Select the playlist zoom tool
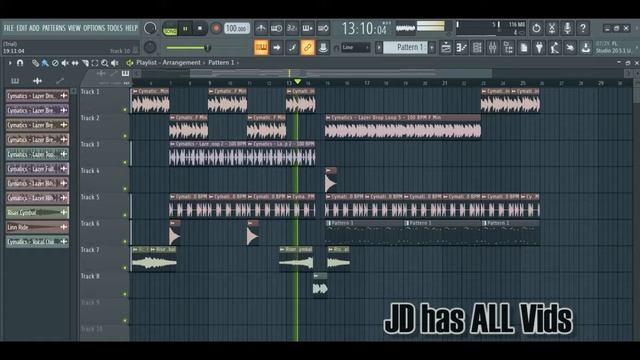The width and height of the screenshot is (640, 360). 105,63
